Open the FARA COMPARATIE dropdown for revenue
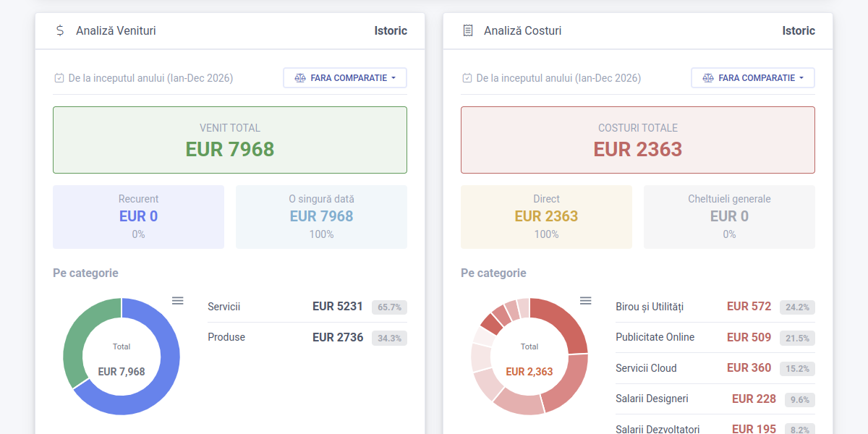This screenshot has height=434, width=868. tap(345, 77)
